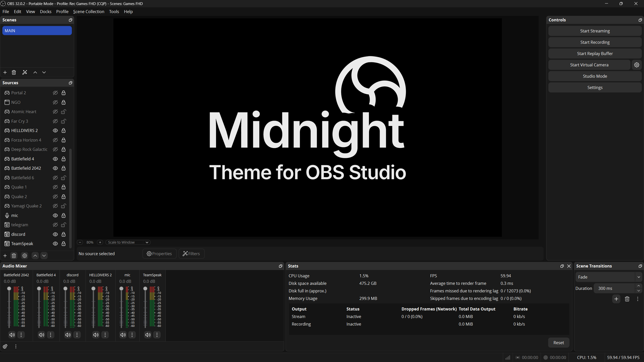This screenshot has width=644, height=362.
Task: Delete selected source with trash icon
Action: 14,256
